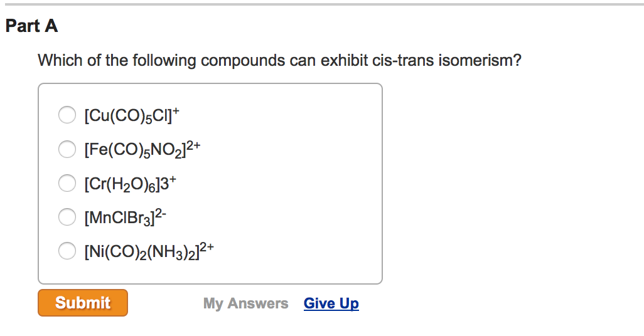Select the [Cu(CO)5Cl]+ radio button

[x=67, y=115]
